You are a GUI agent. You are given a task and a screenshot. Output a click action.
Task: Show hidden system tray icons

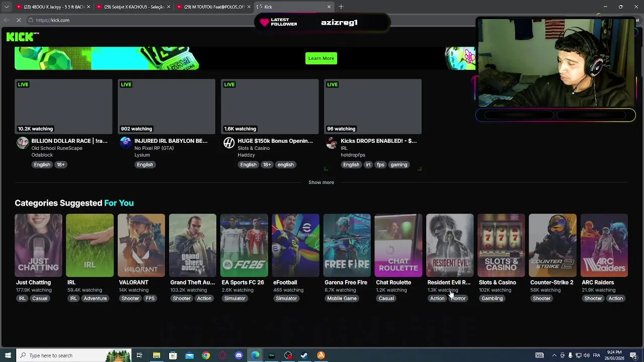(554, 355)
